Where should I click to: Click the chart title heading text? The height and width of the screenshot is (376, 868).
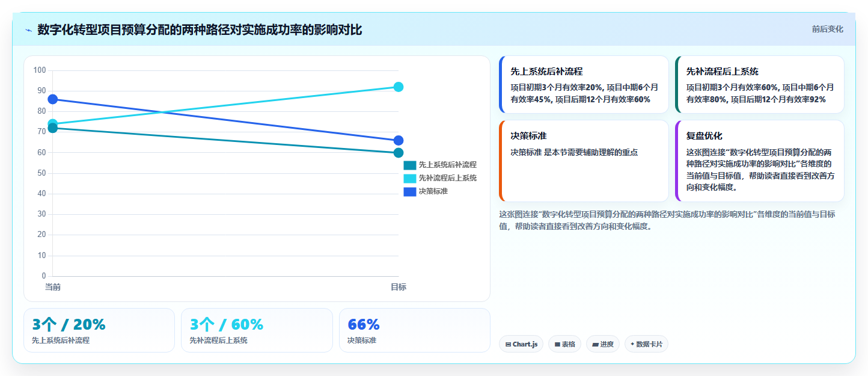pos(200,29)
